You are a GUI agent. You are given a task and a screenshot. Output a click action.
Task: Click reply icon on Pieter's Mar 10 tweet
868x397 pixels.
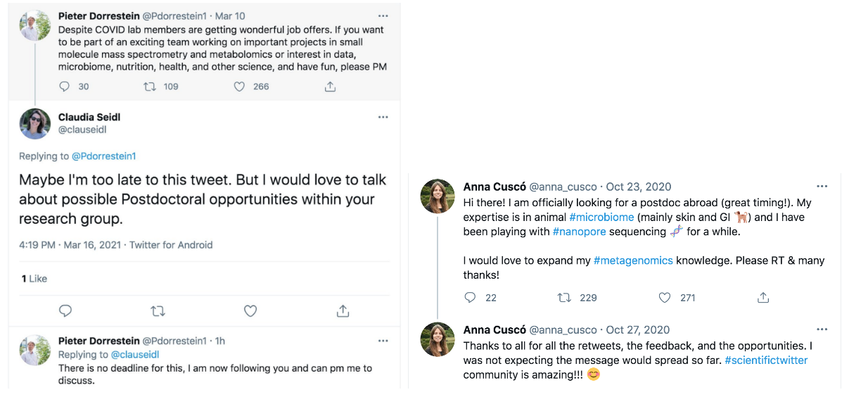coord(65,87)
